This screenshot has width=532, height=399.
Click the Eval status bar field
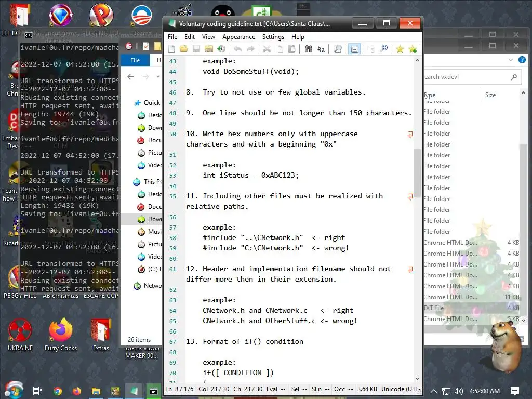(x=276, y=389)
